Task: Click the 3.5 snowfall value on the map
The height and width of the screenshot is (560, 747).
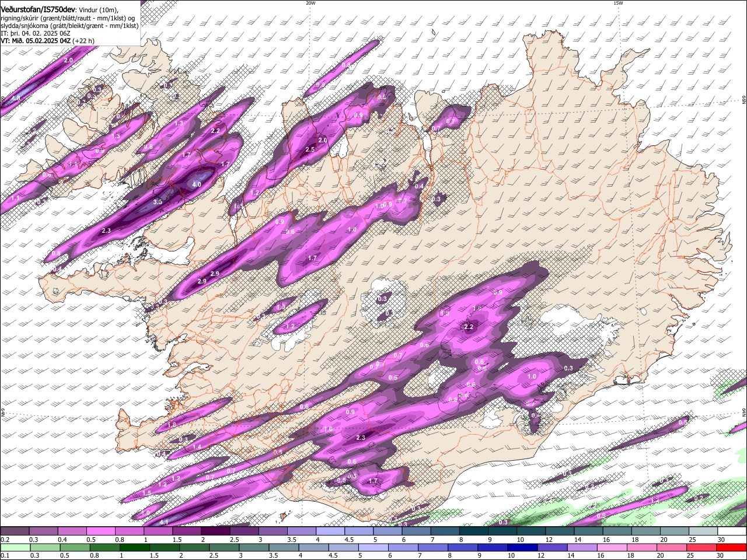Action: pos(158,202)
